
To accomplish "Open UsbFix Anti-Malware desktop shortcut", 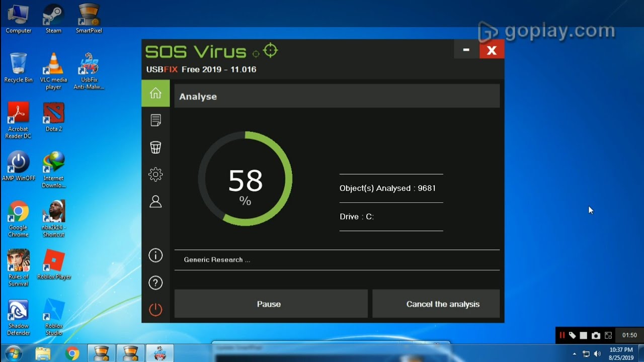I will (89, 71).
